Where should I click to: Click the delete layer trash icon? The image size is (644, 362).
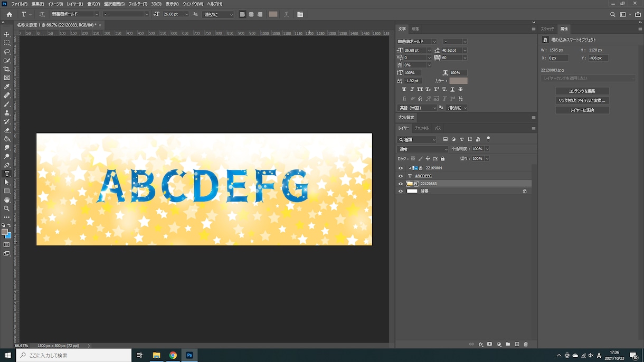pyautogui.click(x=526, y=344)
